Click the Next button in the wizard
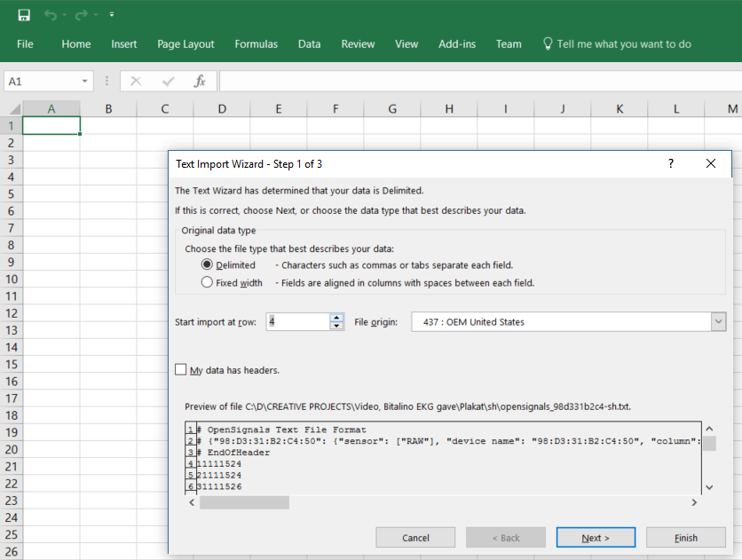 [595, 537]
